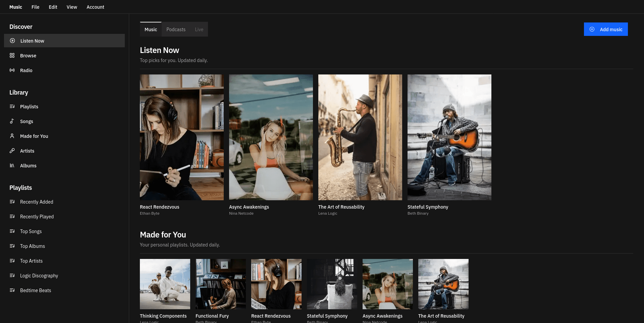The height and width of the screenshot is (323, 644).
Task: Open the large Stateful Symphony guitarist cover
Action: coord(449,137)
